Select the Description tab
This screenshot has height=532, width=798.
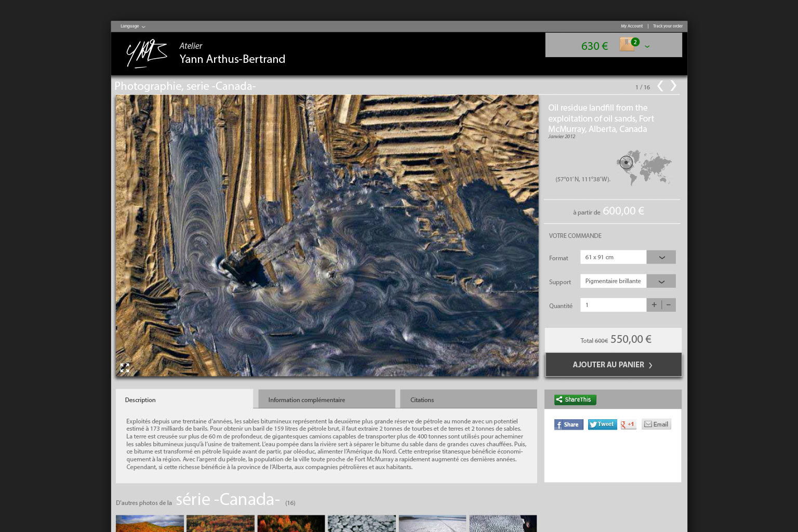click(x=184, y=400)
